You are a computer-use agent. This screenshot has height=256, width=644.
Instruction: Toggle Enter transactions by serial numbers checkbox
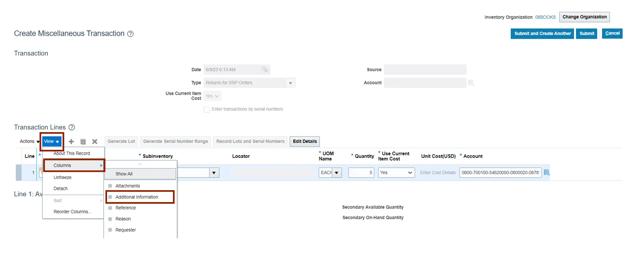(207, 109)
